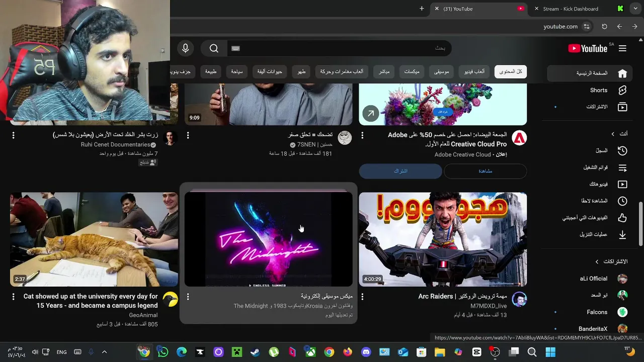Screen dimensions: 644x362
Task: Select the 'كل المحتوى' (All) filter chip
Action: 511,72
